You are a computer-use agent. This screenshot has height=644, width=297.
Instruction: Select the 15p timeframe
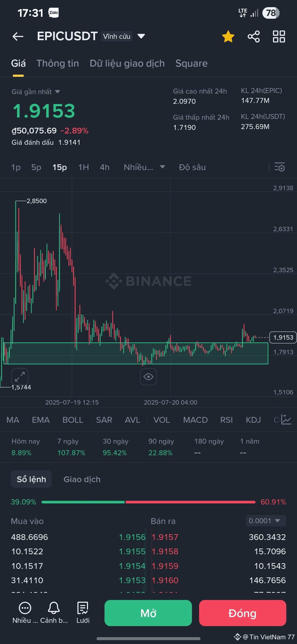tap(60, 167)
